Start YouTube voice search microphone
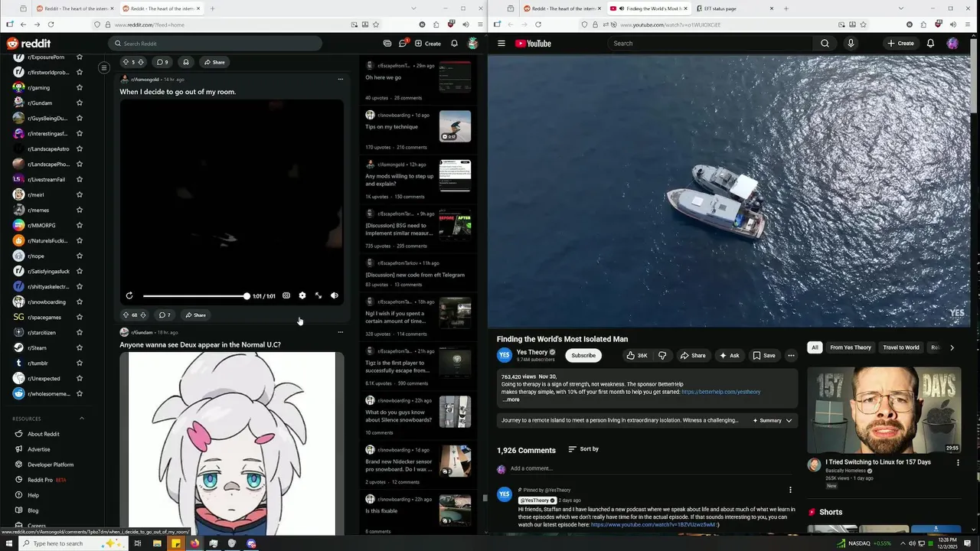Image resolution: width=980 pixels, height=551 pixels. point(851,44)
